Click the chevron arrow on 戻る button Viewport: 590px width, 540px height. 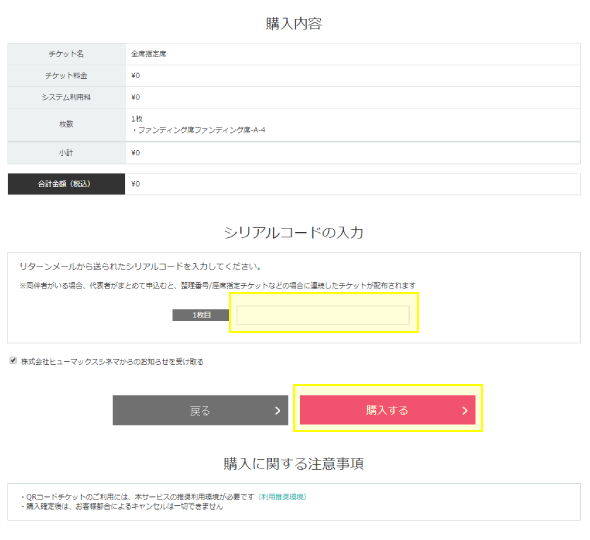pos(277,411)
